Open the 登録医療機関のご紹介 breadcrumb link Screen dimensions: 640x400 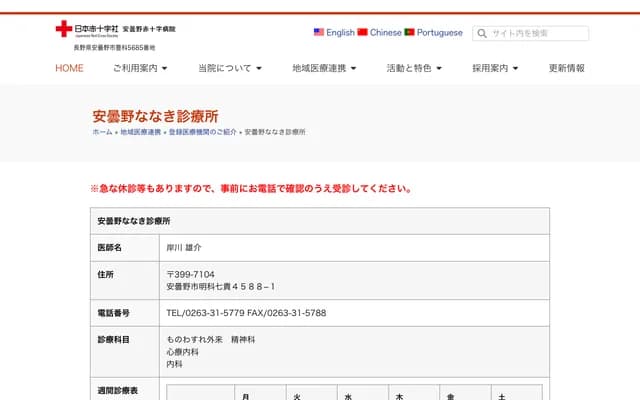[x=202, y=132]
